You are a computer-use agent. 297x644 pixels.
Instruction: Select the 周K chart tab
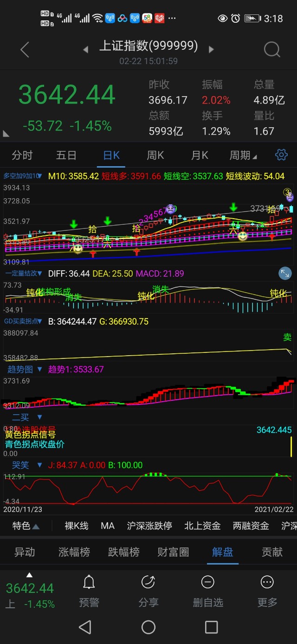click(155, 155)
